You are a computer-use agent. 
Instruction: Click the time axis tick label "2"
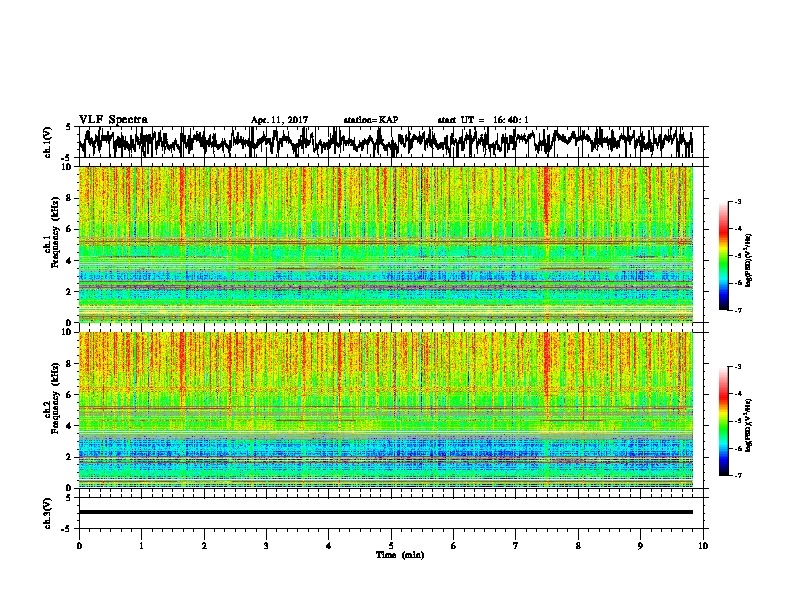(204, 546)
